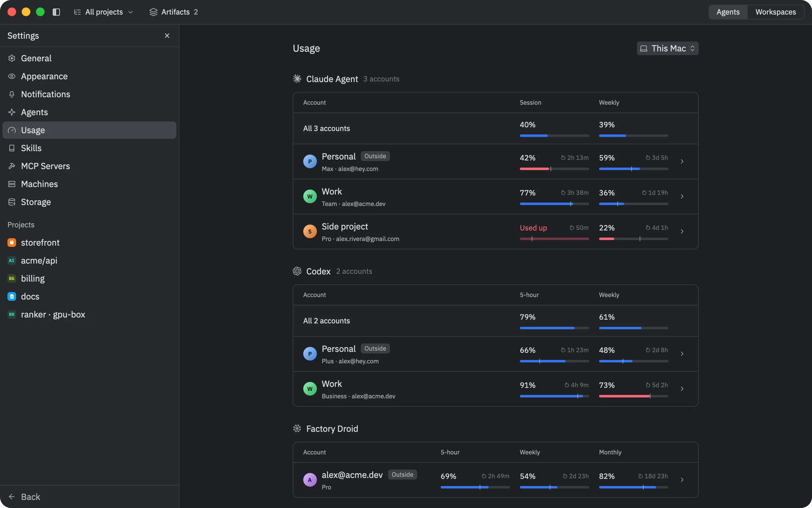Expand Factory Droid alex@acme.dev chevron
Screen dimensions: 812x508
(682, 480)
